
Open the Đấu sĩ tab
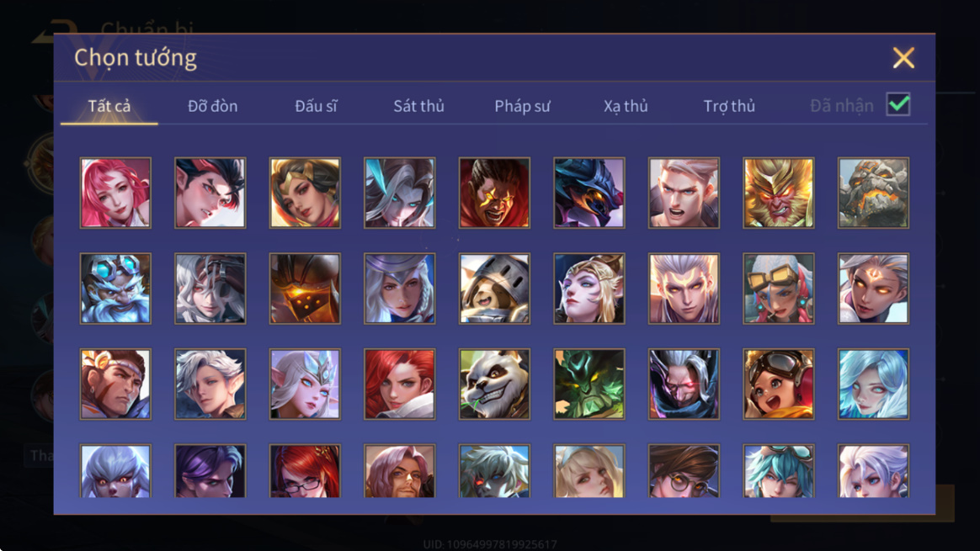[x=316, y=106]
